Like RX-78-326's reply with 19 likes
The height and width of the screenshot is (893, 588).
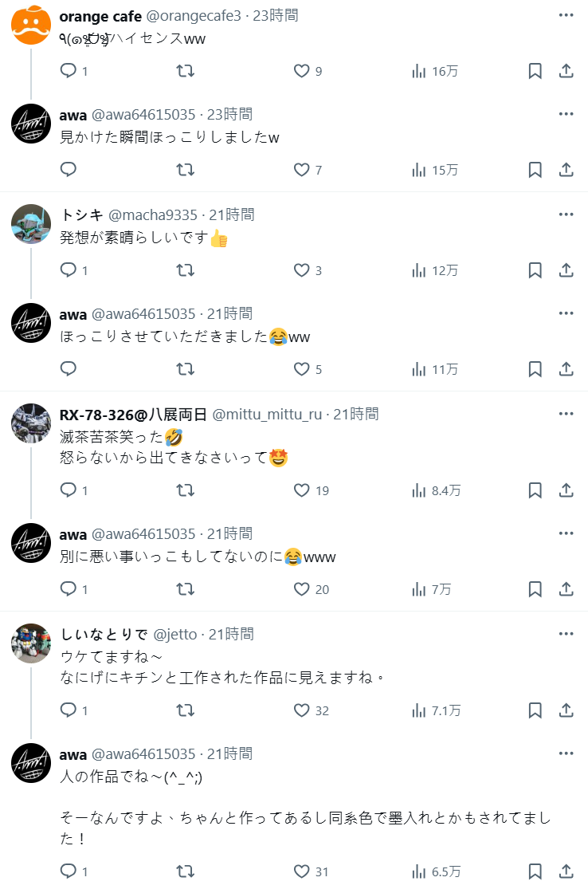(302, 490)
